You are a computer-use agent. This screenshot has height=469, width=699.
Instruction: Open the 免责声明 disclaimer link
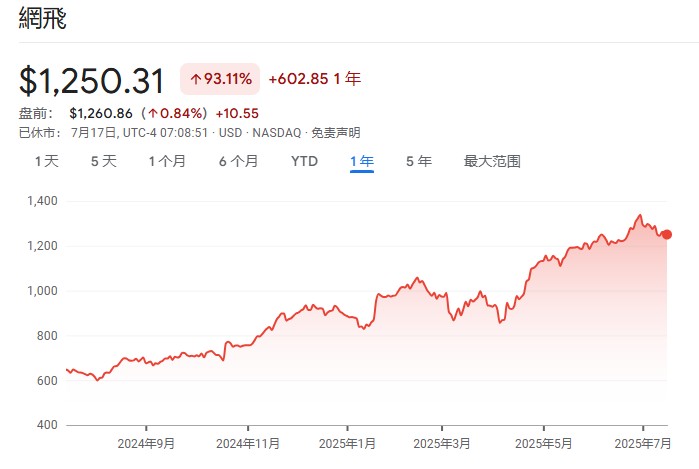pos(336,133)
